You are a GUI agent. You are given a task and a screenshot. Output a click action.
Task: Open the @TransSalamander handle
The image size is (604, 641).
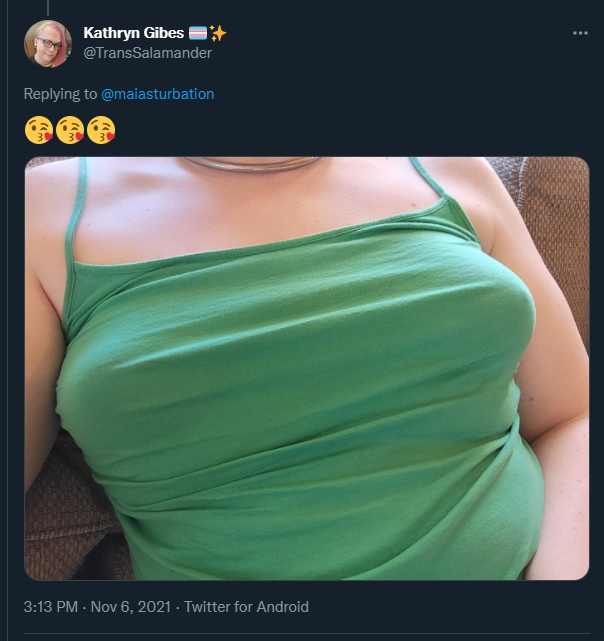(147, 53)
